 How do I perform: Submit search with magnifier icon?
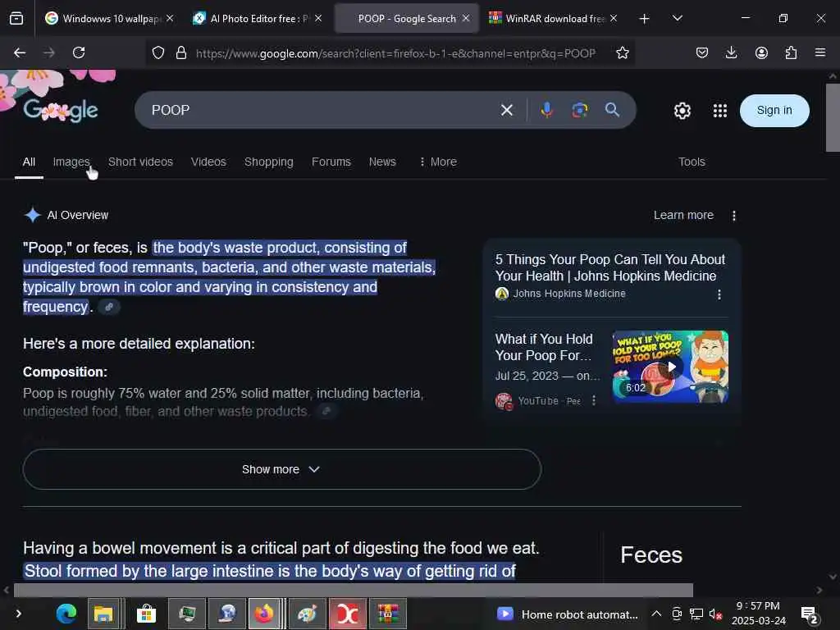tap(612, 110)
